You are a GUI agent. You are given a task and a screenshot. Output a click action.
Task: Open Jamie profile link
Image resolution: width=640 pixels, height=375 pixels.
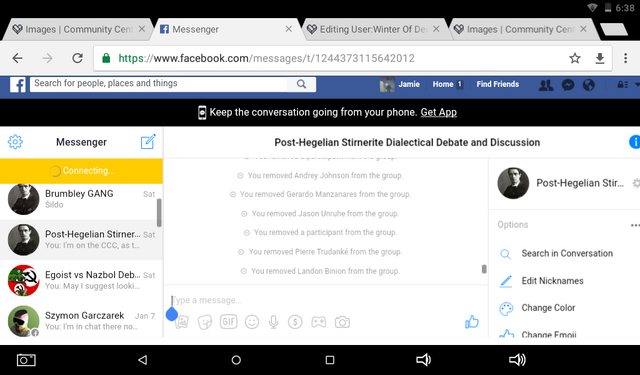click(x=400, y=84)
